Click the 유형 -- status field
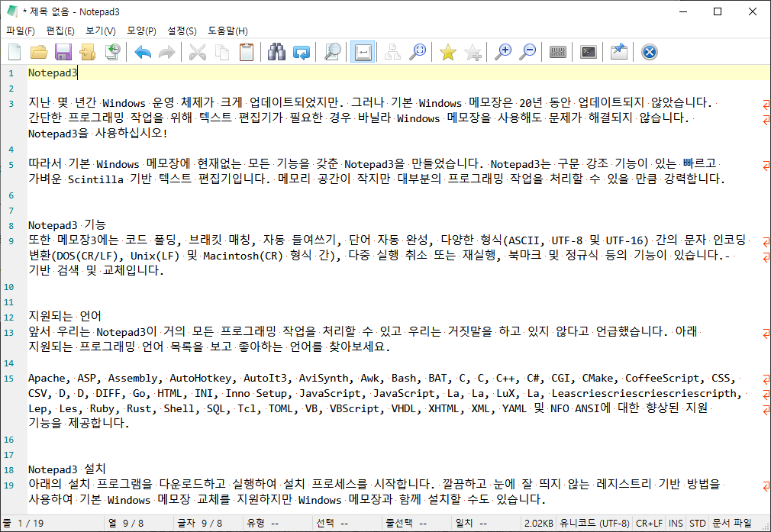The width and height of the screenshot is (771, 532). 277,523
